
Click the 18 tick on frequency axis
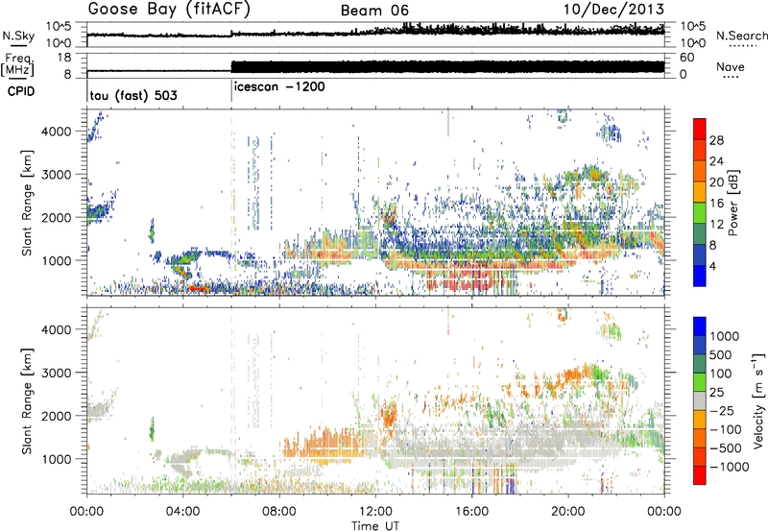pos(64,58)
